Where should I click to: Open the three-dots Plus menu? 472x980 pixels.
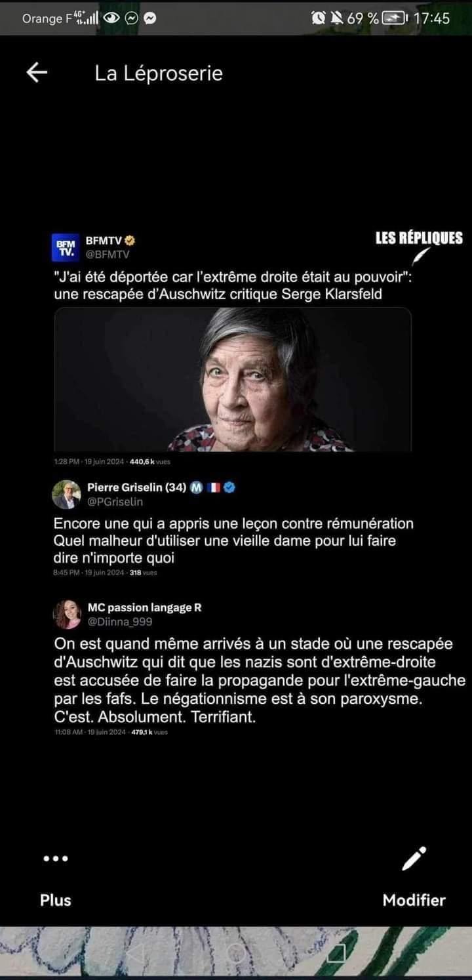point(55,859)
